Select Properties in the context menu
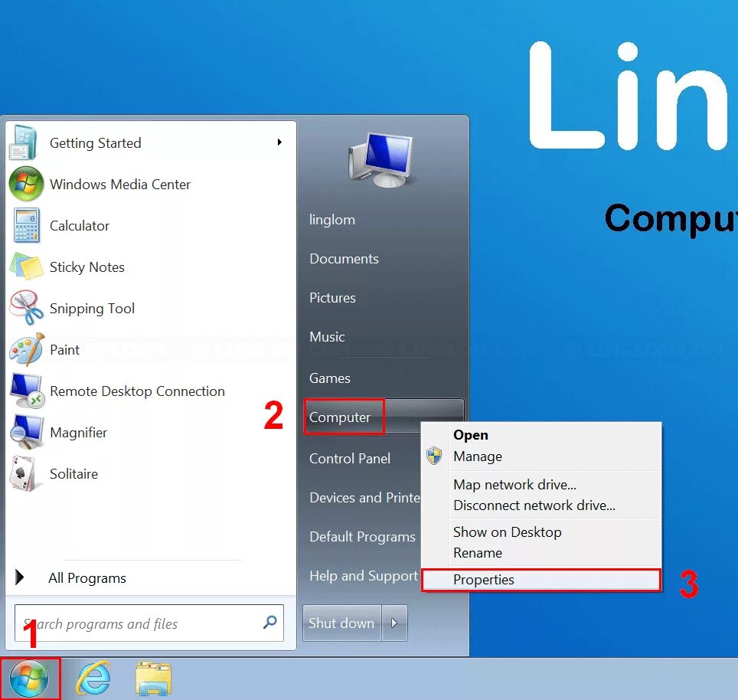This screenshot has height=700, width=738. click(x=541, y=580)
